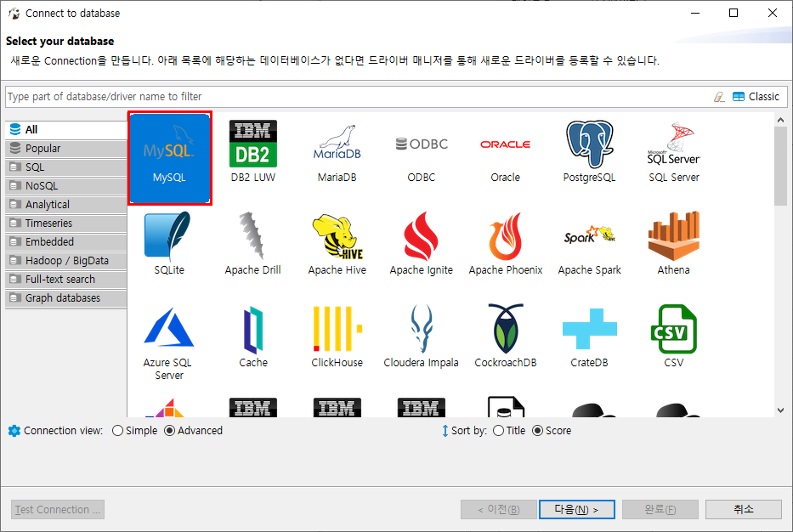Show Embedded databases
The width and height of the screenshot is (793, 532).
[66, 241]
